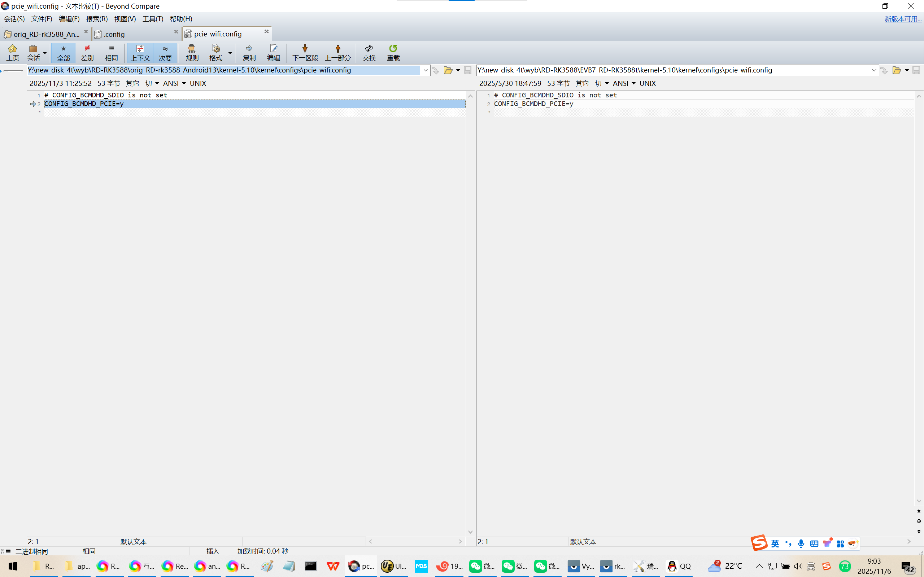
Task: Expand the Format (格式) dropdown arrow
Action: [x=230, y=53]
